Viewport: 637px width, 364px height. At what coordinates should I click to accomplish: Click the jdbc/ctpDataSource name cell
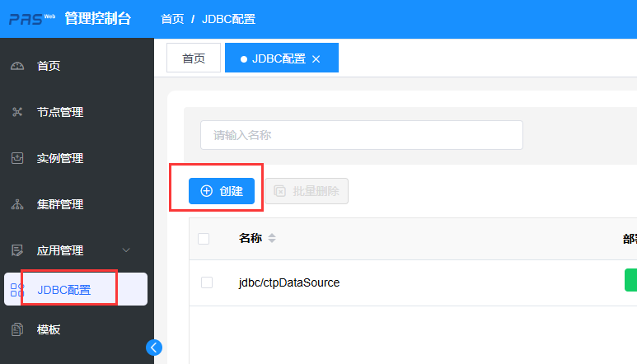tap(289, 282)
